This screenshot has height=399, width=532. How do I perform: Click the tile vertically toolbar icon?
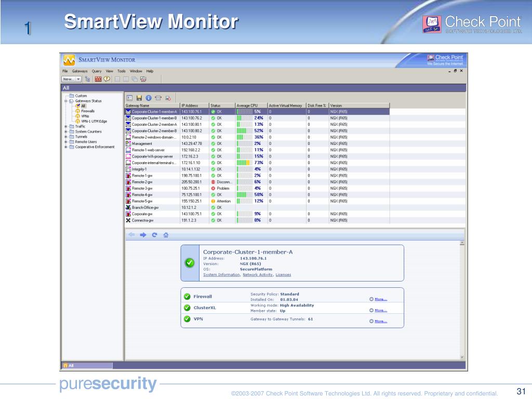(x=126, y=79)
